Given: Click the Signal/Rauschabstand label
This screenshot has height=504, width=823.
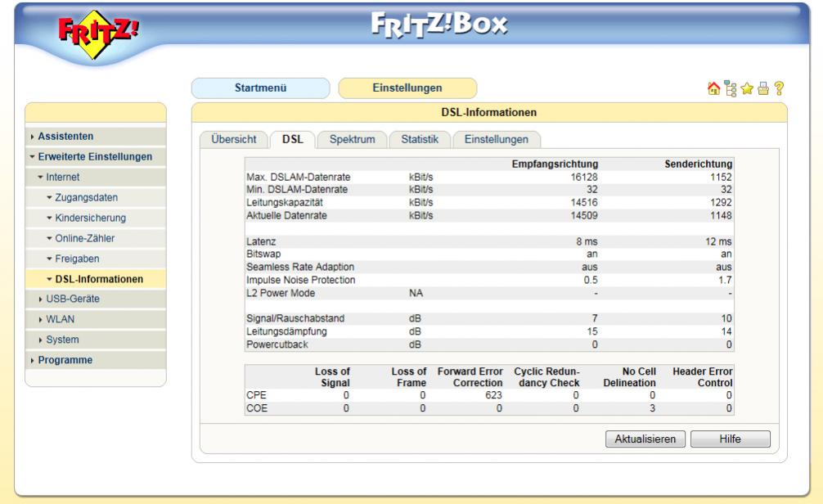Looking at the screenshot, I should 295,318.
